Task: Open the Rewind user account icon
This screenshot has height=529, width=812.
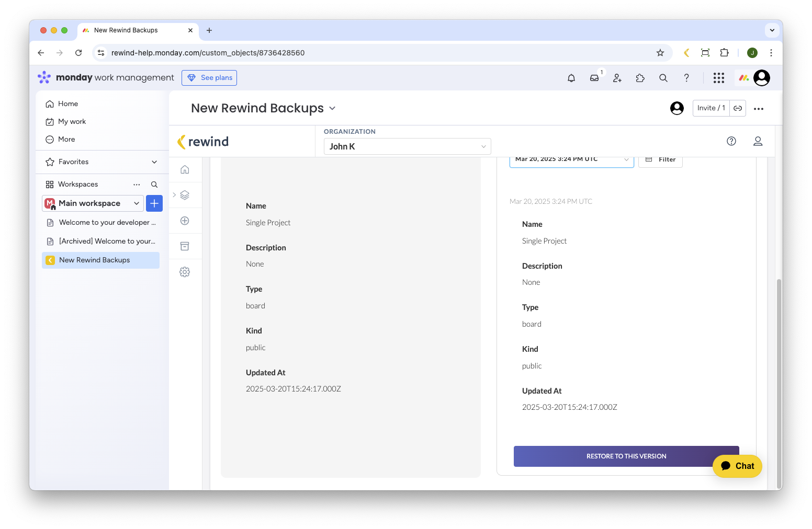Action: click(x=758, y=141)
